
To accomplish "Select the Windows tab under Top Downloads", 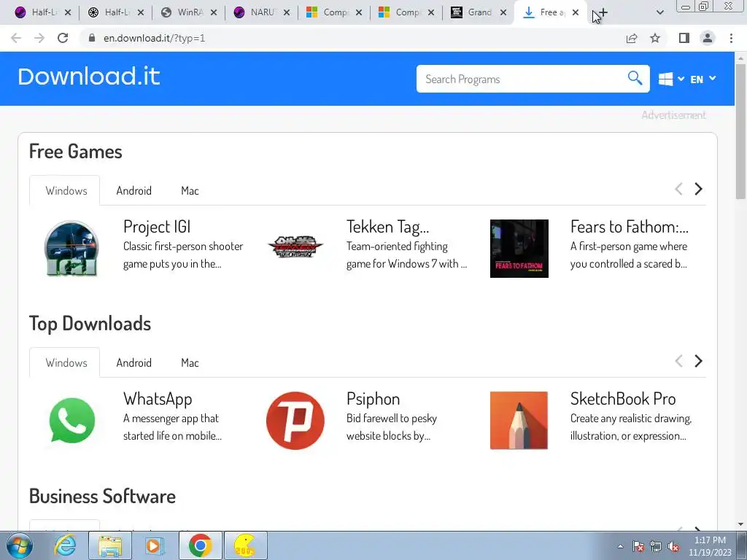I will click(x=66, y=362).
